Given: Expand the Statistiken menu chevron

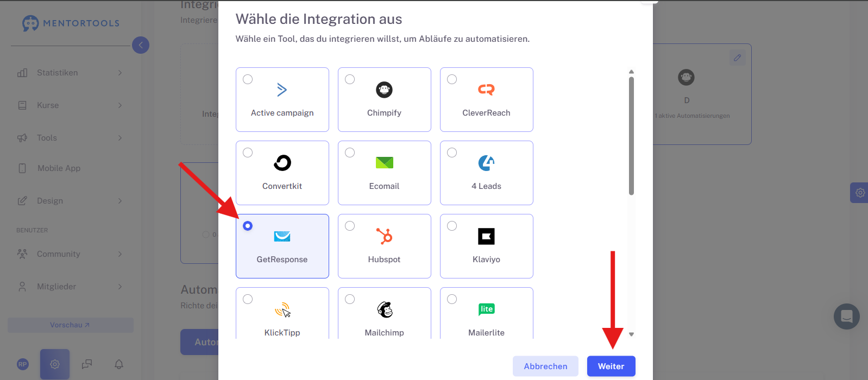Looking at the screenshot, I should (120, 73).
